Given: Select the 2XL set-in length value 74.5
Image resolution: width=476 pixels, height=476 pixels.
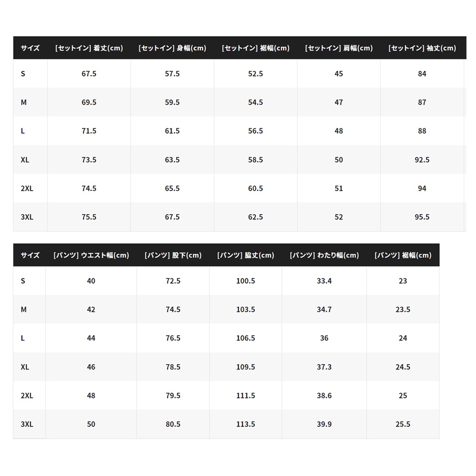Looking at the screenshot, I should click(89, 188).
